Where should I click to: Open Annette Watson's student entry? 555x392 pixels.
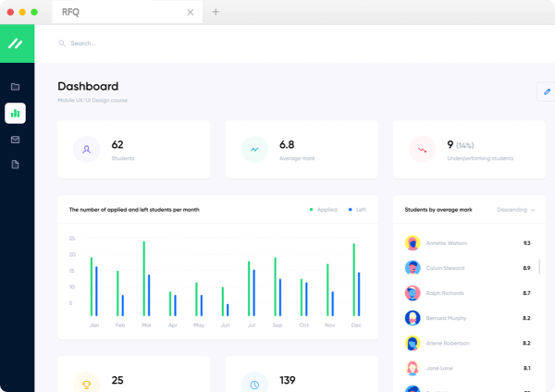[x=449, y=243]
